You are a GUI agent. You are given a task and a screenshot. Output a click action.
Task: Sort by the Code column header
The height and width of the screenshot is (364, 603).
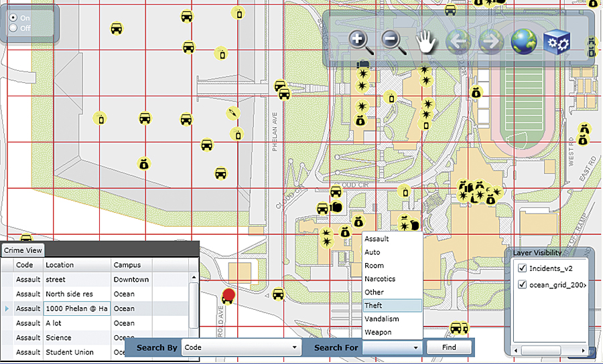28,265
